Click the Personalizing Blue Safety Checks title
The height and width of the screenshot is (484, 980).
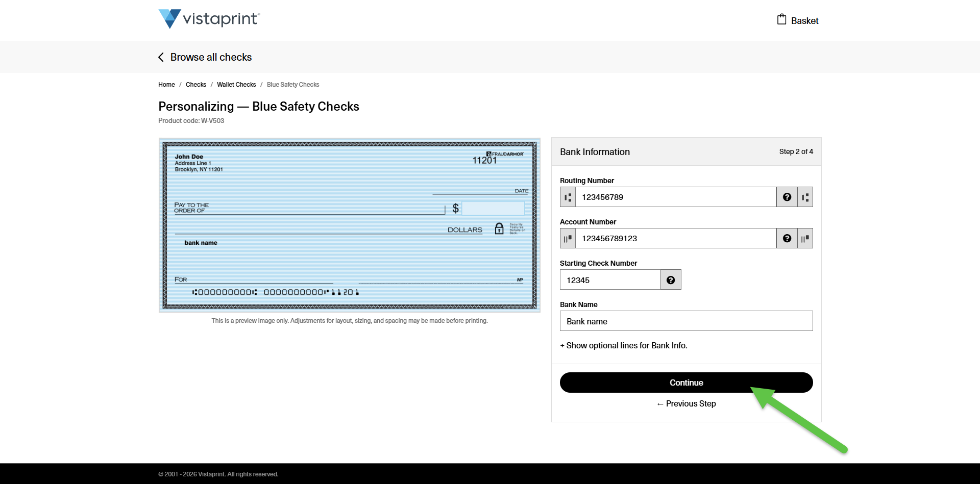pos(259,107)
